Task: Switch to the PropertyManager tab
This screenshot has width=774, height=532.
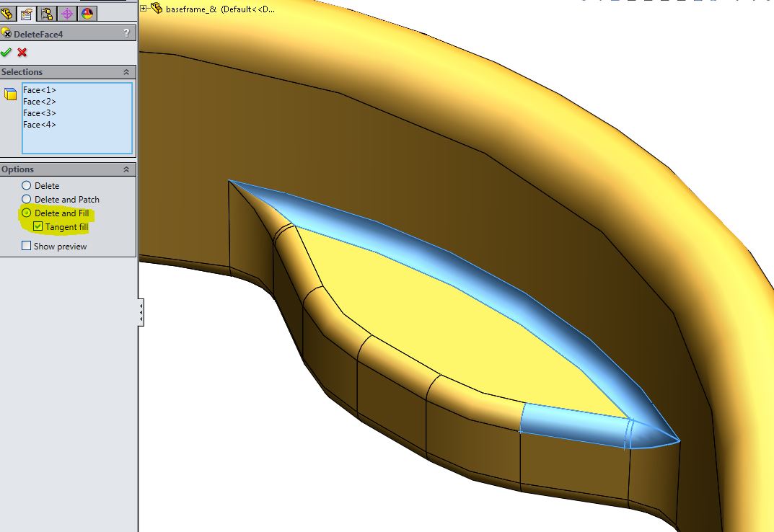Action: coord(27,13)
